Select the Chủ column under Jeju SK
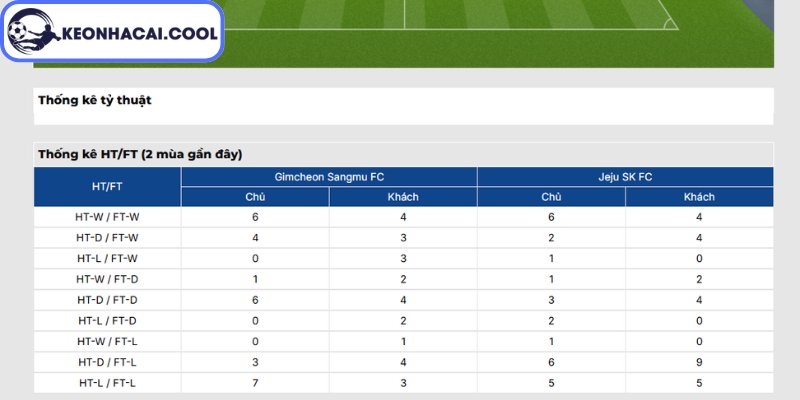Image resolution: width=800 pixels, height=400 pixels. [x=551, y=197]
